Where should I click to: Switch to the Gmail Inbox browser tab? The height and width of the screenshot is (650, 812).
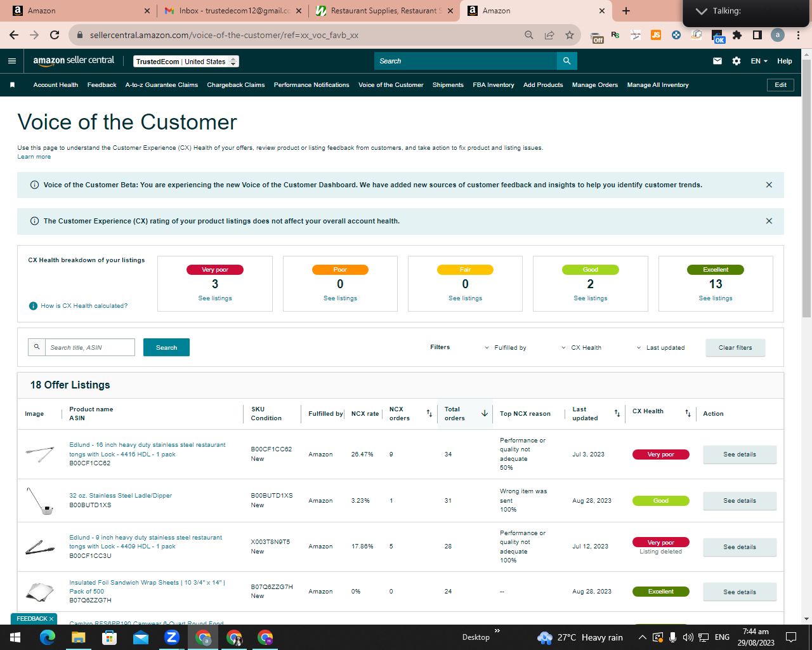click(233, 11)
